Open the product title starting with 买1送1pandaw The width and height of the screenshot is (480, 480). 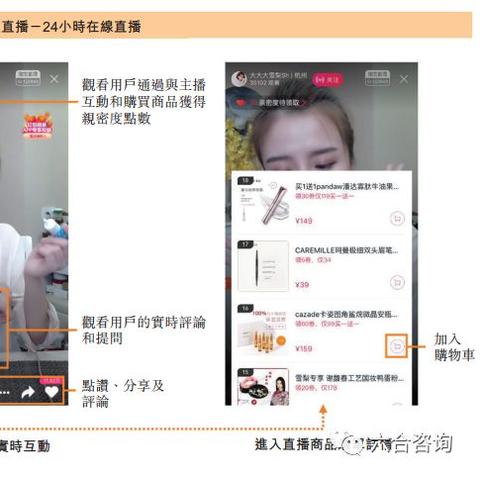coord(347,186)
